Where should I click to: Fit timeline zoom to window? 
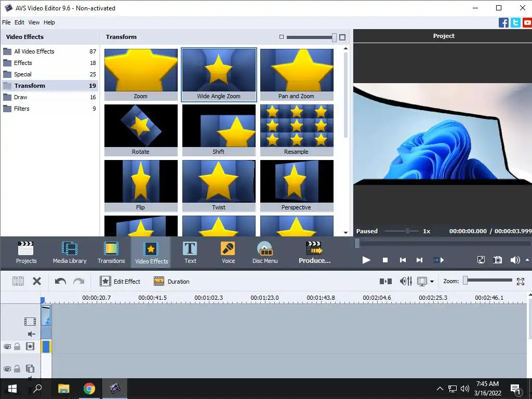521,281
